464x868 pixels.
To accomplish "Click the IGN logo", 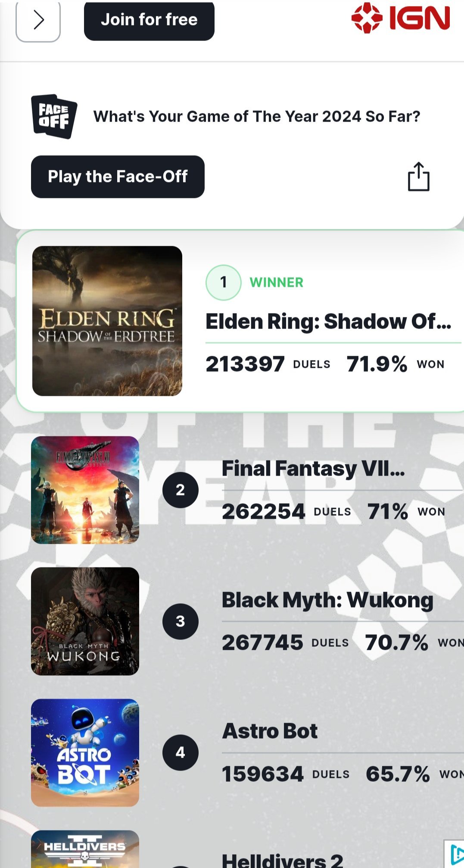I will (x=401, y=18).
